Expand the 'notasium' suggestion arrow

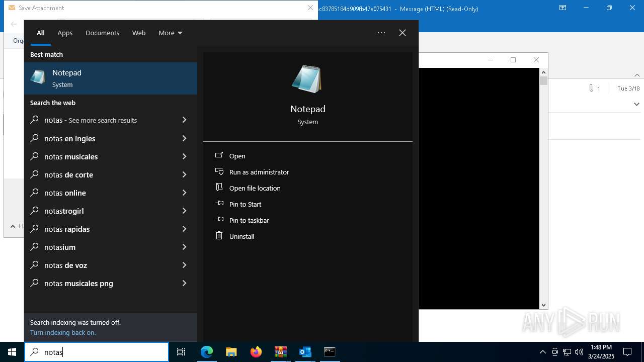pyautogui.click(x=184, y=247)
